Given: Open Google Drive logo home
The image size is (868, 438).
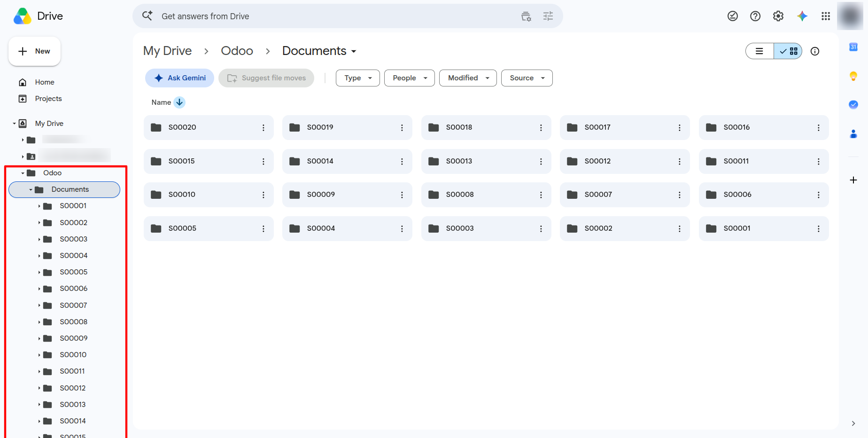Looking at the screenshot, I should point(38,16).
